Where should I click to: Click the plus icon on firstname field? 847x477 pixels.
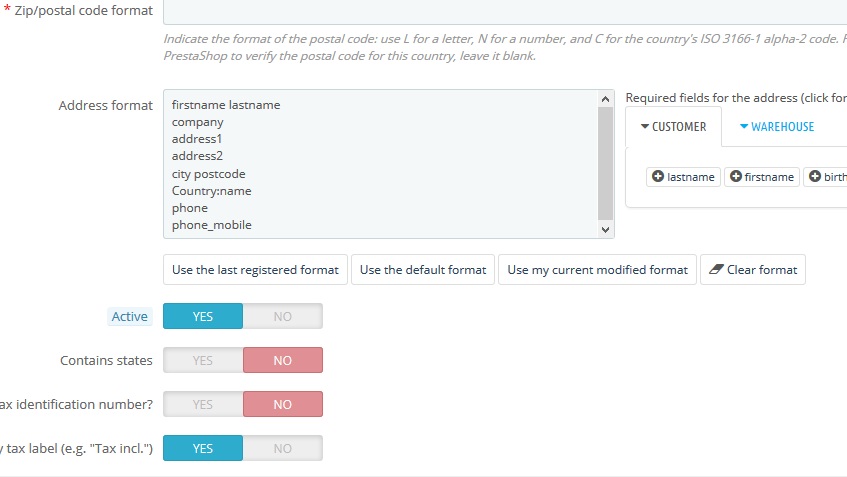click(736, 177)
